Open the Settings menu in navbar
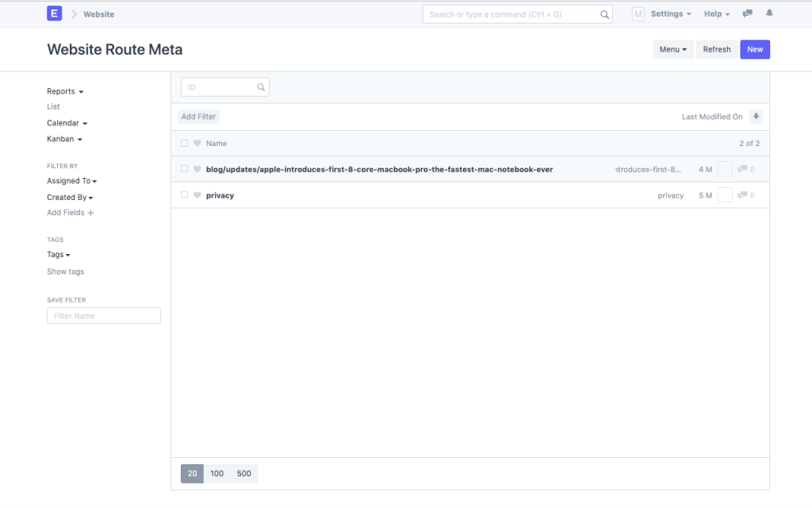This screenshot has width=812, height=508. [x=670, y=14]
